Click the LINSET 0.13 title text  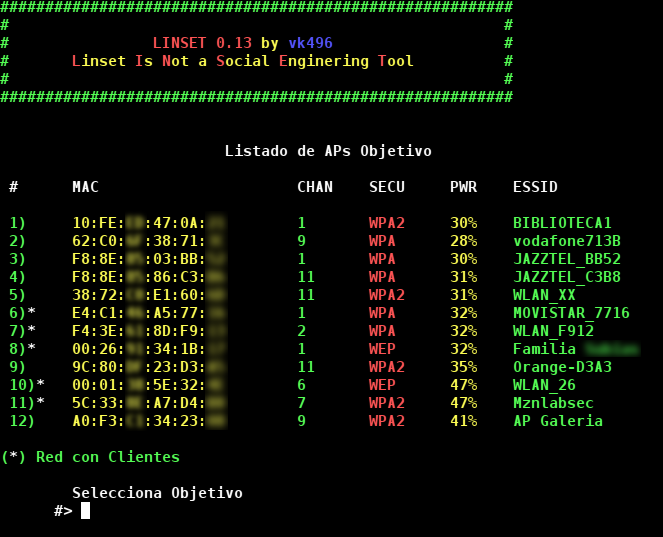[202, 43]
